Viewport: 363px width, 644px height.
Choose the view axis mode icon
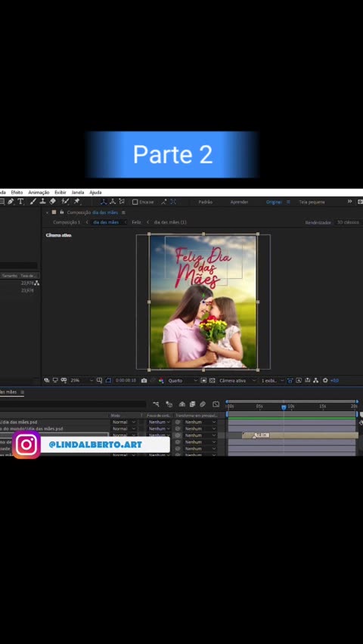pyautogui.click(x=122, y=202)
